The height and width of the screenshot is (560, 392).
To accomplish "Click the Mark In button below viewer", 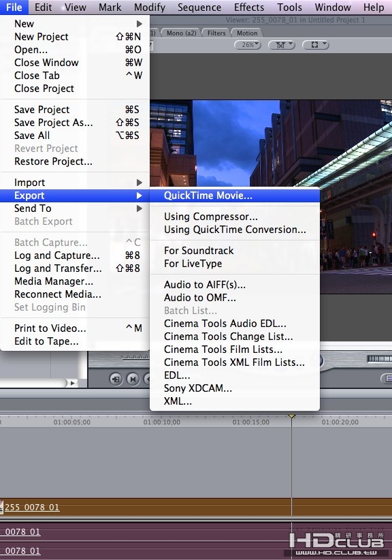I will pos(116,379).
